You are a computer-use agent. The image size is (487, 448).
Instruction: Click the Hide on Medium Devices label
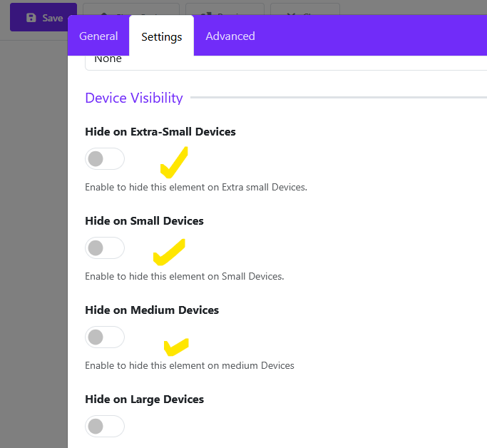point(151,310)
